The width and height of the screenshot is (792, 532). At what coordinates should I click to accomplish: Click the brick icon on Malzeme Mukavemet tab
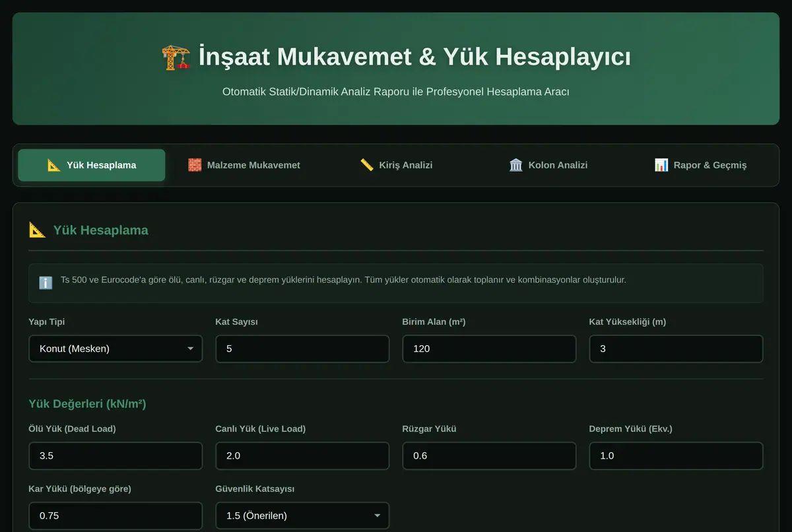(x=195, y=165)
